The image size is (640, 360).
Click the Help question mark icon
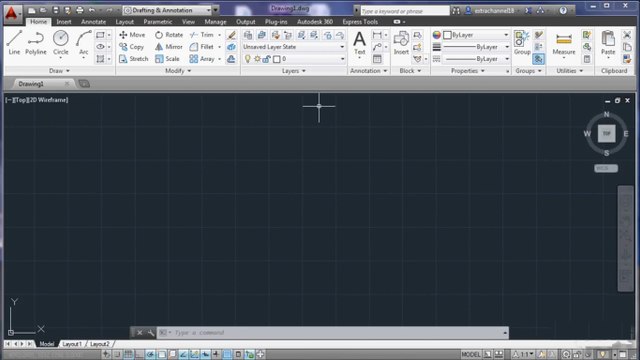click(x=563, y=11)
